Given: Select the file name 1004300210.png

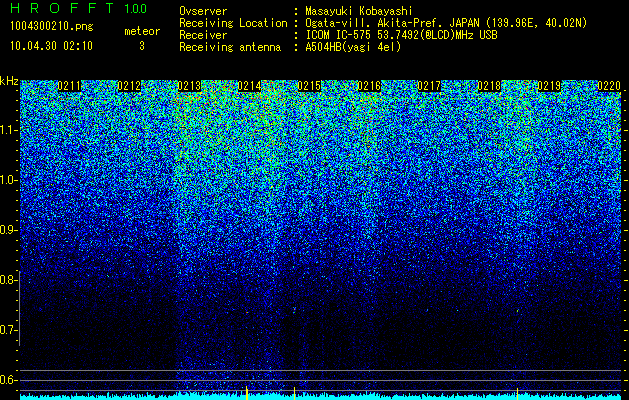Looking at the screenshot, I should [52, 26].
